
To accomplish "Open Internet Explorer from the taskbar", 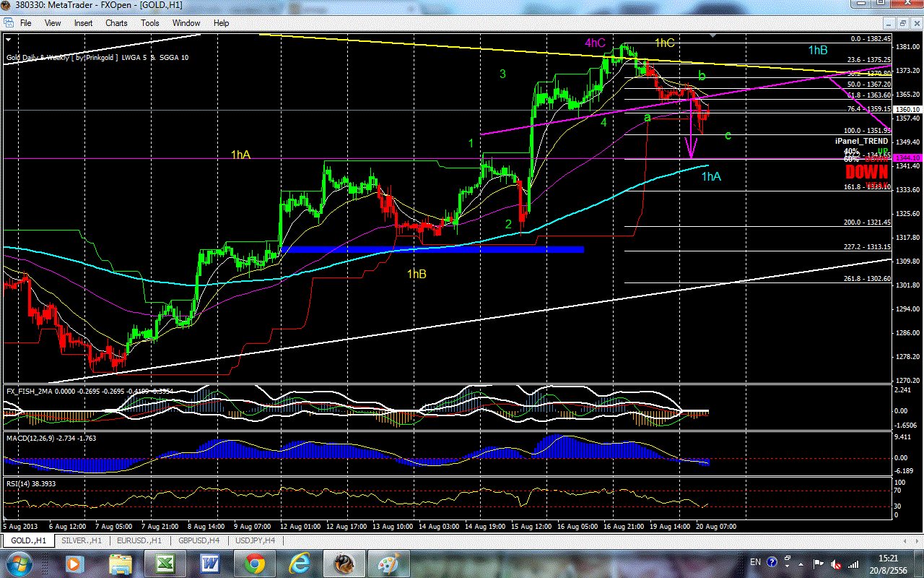I will [300, 562].
